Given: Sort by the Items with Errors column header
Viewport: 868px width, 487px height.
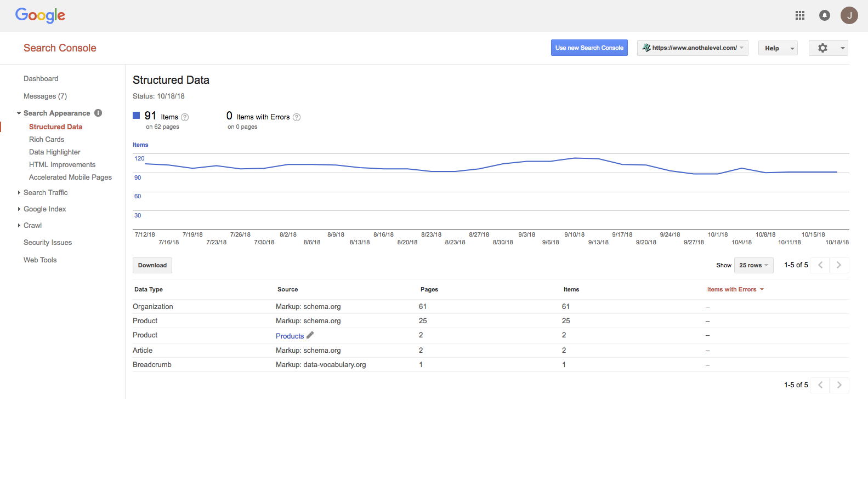Looking at the screenshot, I should [x=732, y=290].
